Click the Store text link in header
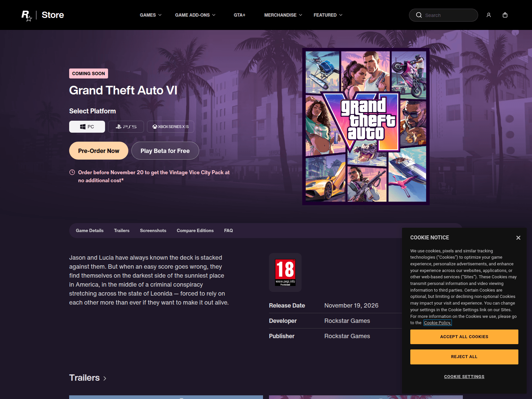 (x=53, y=15)
